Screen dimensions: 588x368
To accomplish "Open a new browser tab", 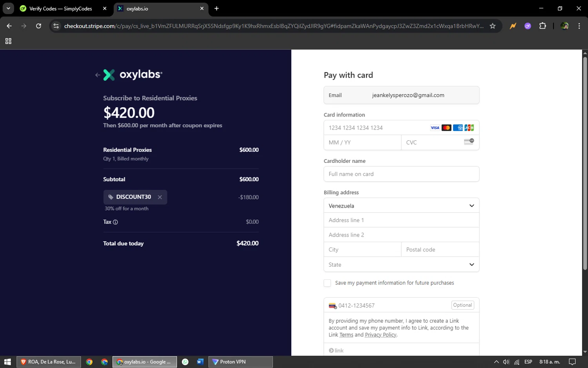I will (x=216, y=8).
